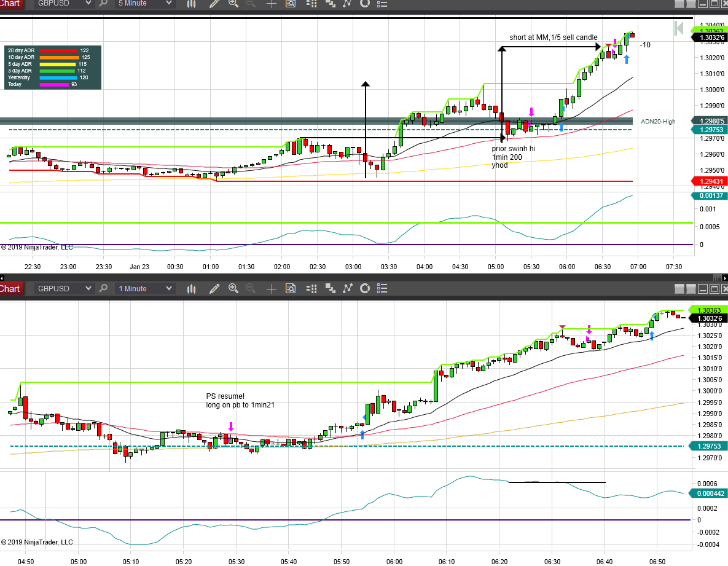The image size is (728, 566).
Task: Click 0.00137 indicator value marker
Action: point(710,195)
